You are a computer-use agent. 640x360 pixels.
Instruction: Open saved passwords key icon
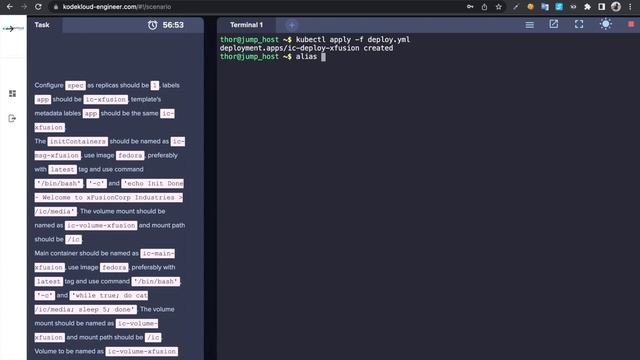[470, 7]
